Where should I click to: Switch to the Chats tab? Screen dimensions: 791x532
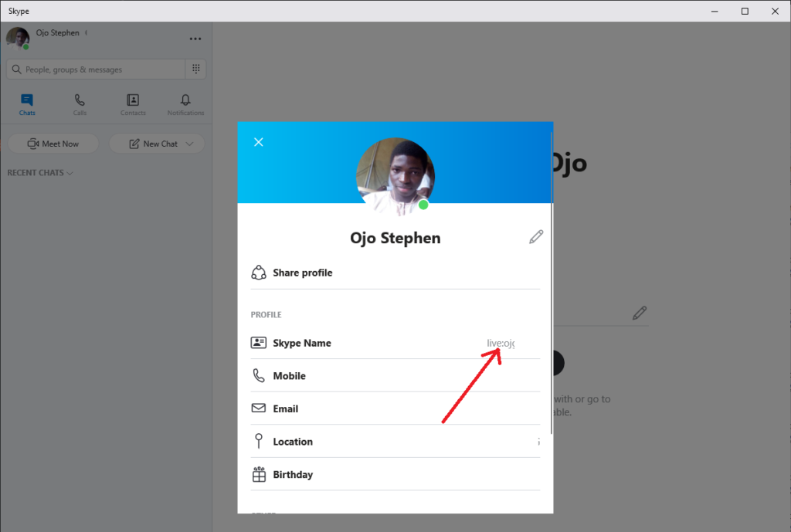27,105
